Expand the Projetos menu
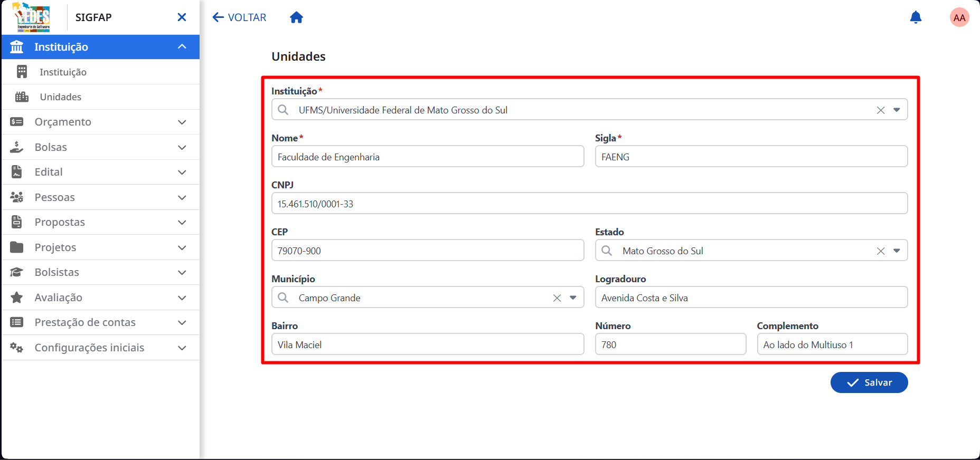Viewport: 980px width, 460px height. click(100, 247)
